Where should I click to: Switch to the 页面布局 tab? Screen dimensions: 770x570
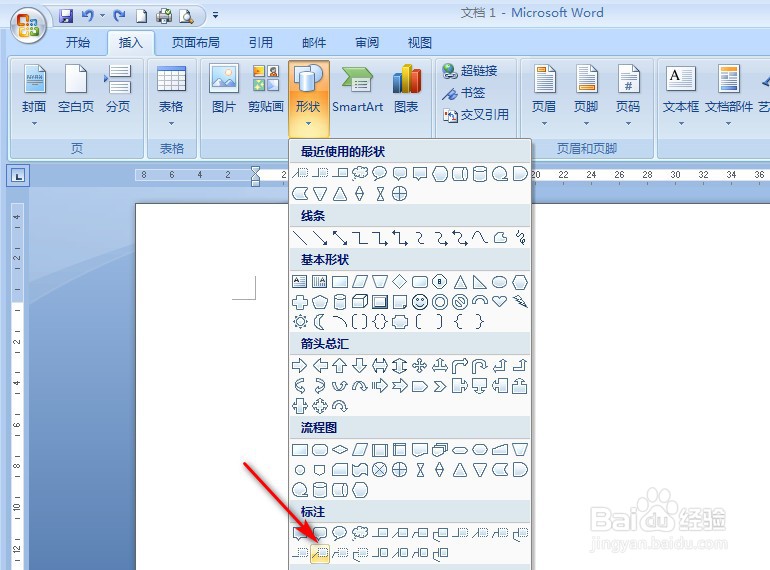[195, 43]
